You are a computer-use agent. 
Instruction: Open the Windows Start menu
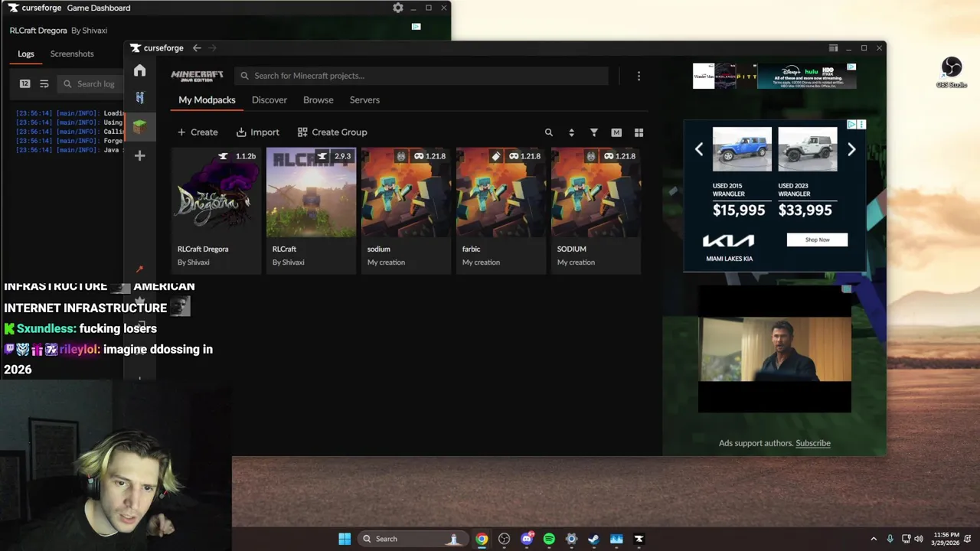point(345,539)
